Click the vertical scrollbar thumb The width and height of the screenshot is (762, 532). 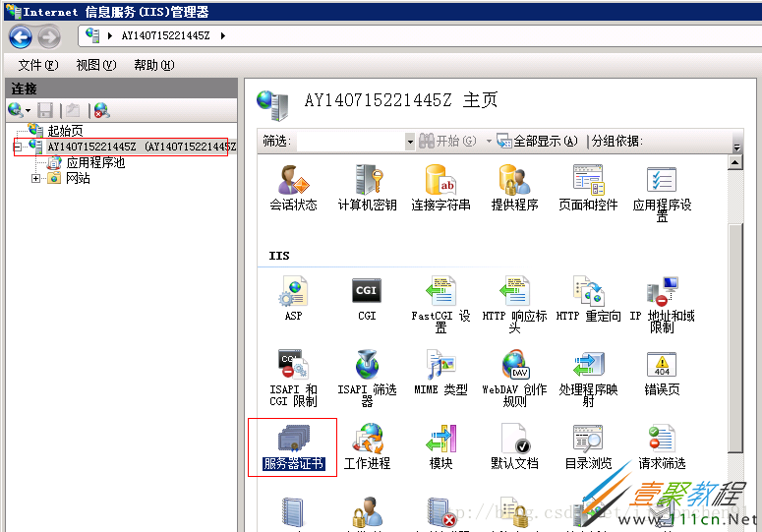(735, 338)
